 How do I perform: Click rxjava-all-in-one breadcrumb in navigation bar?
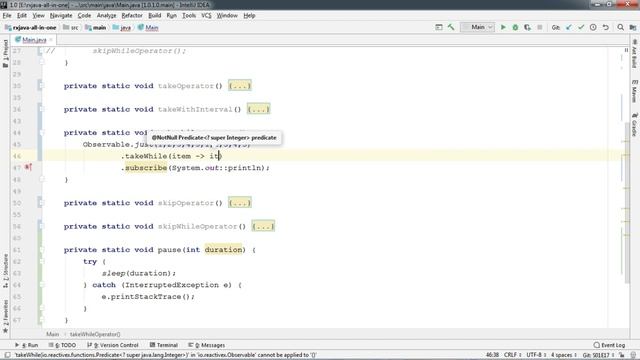(31, 27)
